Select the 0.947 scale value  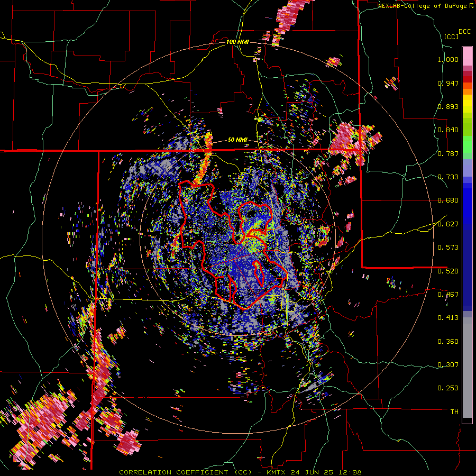pyautogui.click(x=448, y=83)
